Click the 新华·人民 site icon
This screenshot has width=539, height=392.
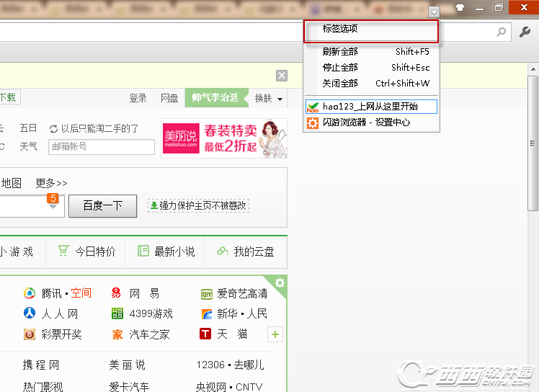click(x=207, y=314)
